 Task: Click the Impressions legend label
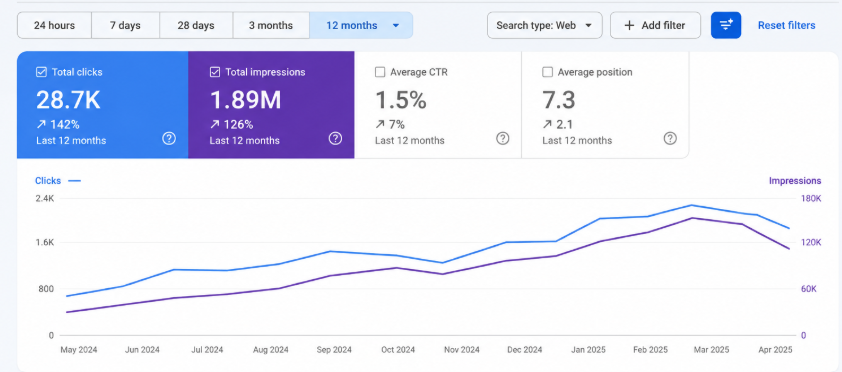click(x=795, y=181)
